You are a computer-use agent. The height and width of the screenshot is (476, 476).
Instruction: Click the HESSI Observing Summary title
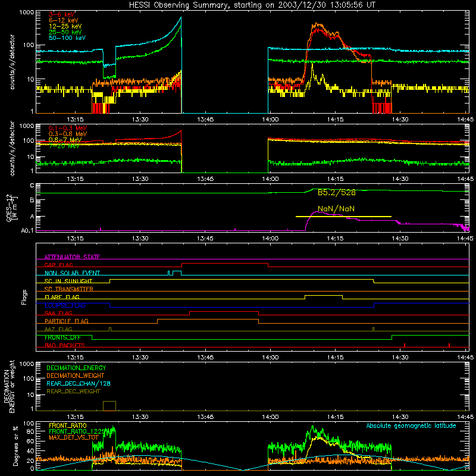[252, 5]
